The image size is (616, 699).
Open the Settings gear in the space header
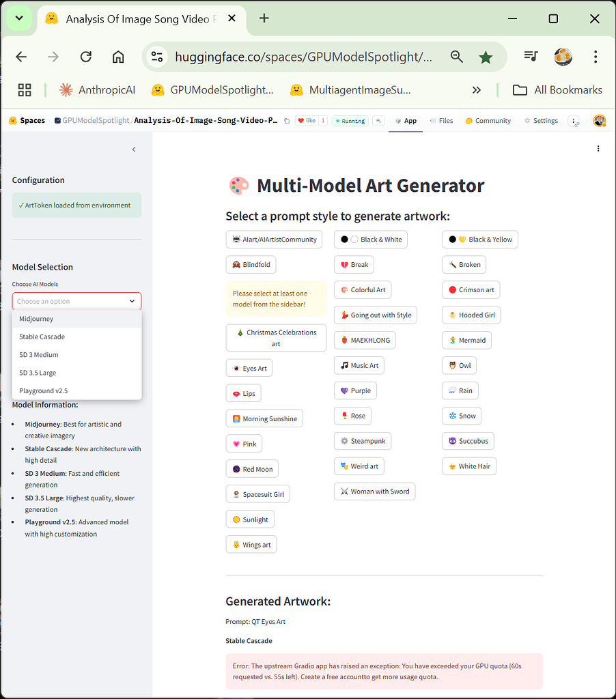pos(542,120)
